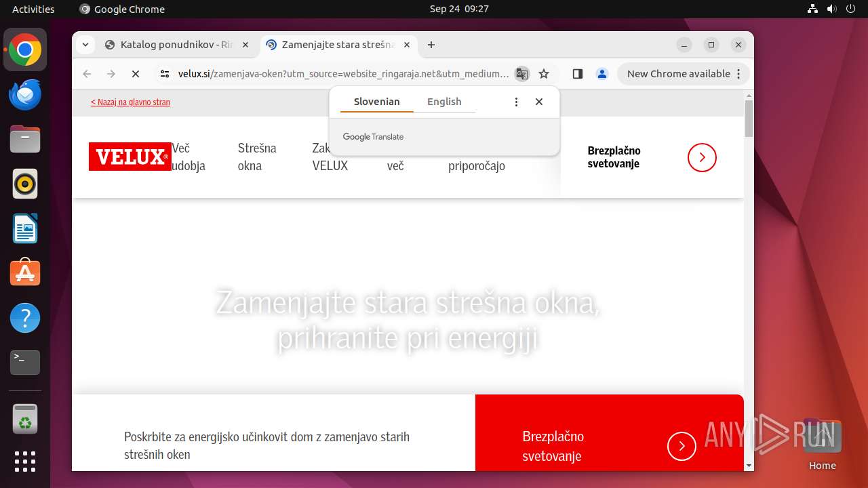Close the Katalog ponudnikov tab

245,45
